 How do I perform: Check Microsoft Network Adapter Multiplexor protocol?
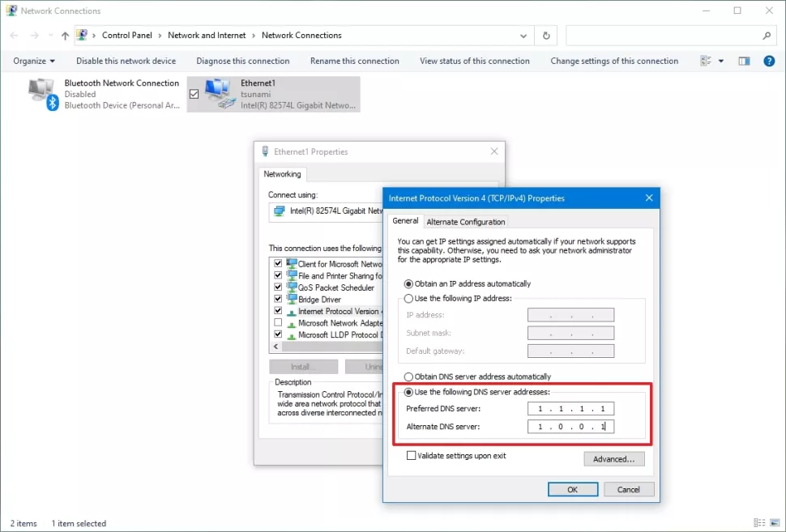(x=278, y=322)
